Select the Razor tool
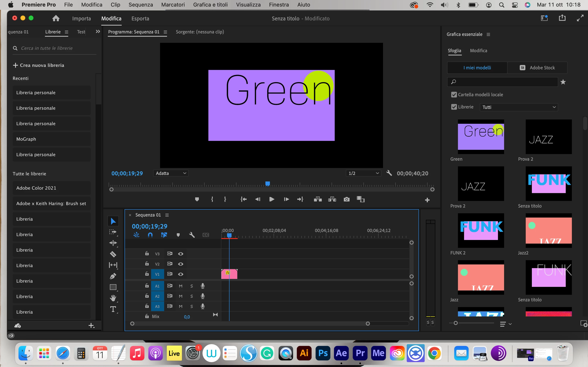Viewport: 588px width, 367px height. pyautogui.click(x=113, y=254)
